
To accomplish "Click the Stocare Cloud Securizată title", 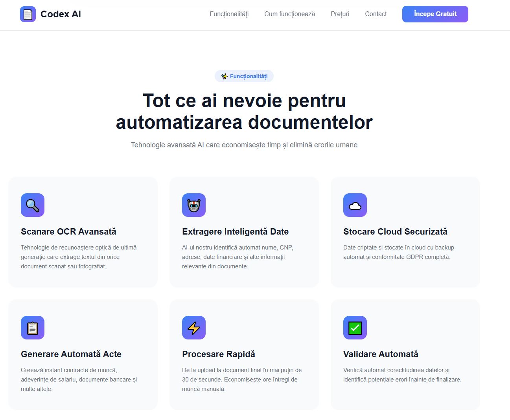I will (x=396, y=232).
